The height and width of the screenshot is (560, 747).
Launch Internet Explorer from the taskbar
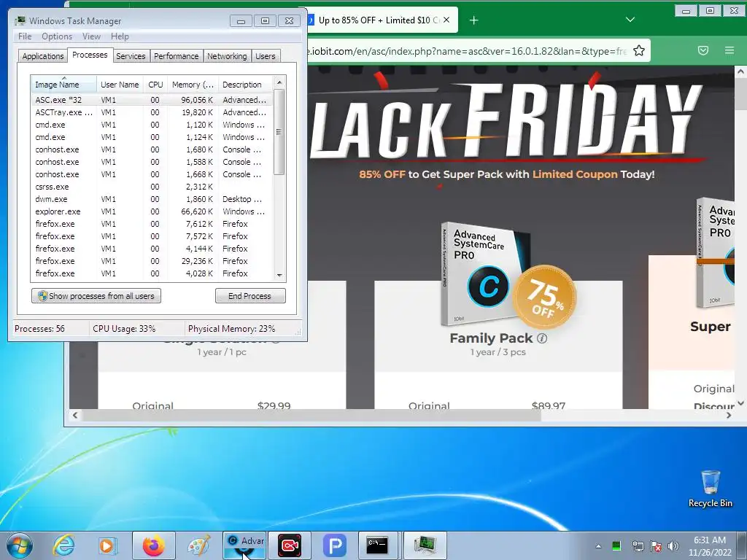click(64, 545)
